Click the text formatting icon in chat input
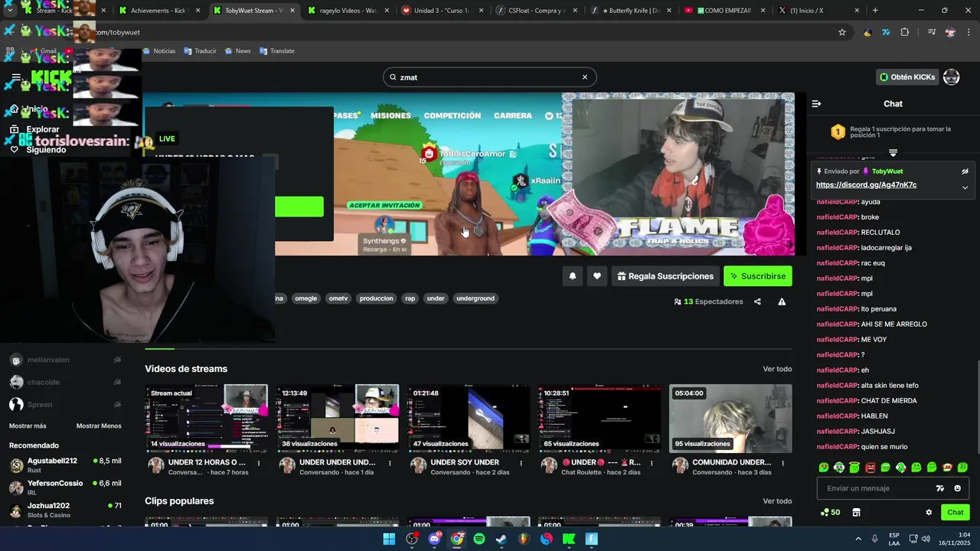Screen dimensions: 980x551 [940, 488]
